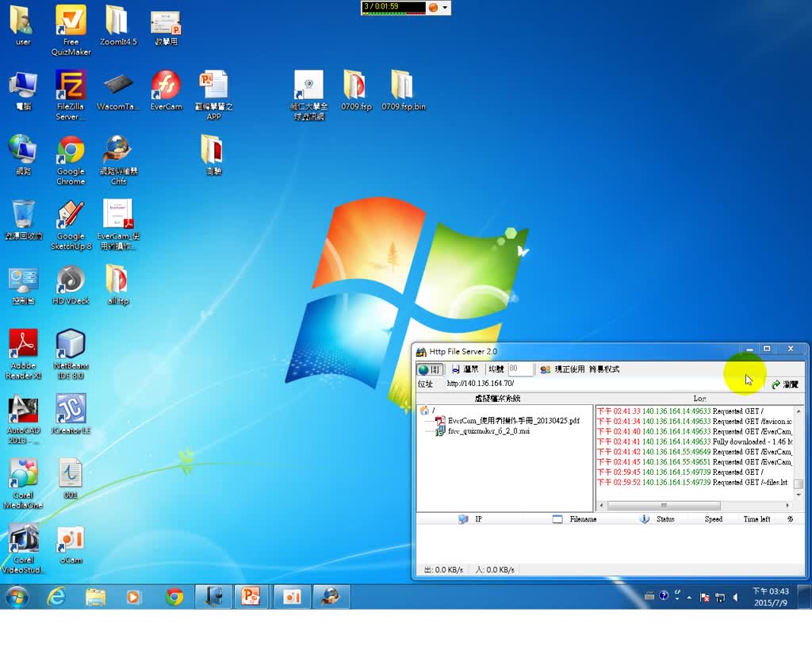This screenshot has width=812, height=650.
Task: Click the Status column header
Action: (657, 519)
